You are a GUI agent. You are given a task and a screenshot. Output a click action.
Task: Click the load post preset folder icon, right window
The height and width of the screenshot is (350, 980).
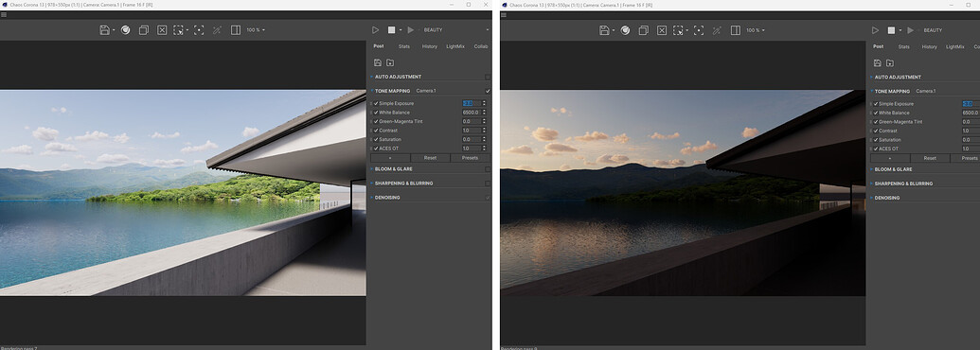pos(890,63)
